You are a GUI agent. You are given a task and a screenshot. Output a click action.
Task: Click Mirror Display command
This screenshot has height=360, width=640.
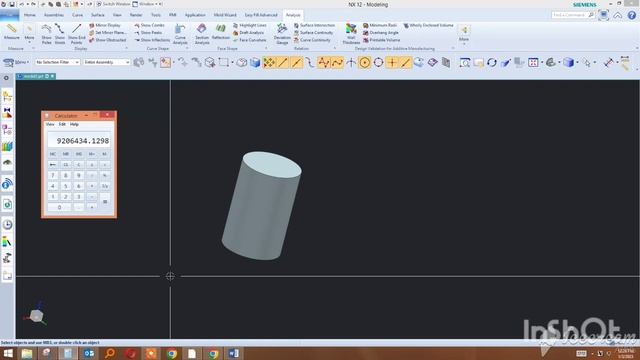coord(105,25)
